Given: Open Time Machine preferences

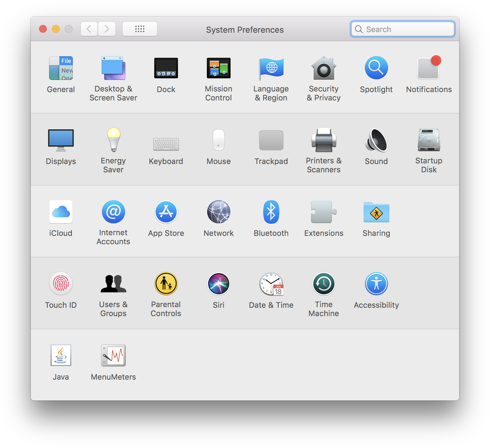Looking at the screenshot, I should [324, 284].
